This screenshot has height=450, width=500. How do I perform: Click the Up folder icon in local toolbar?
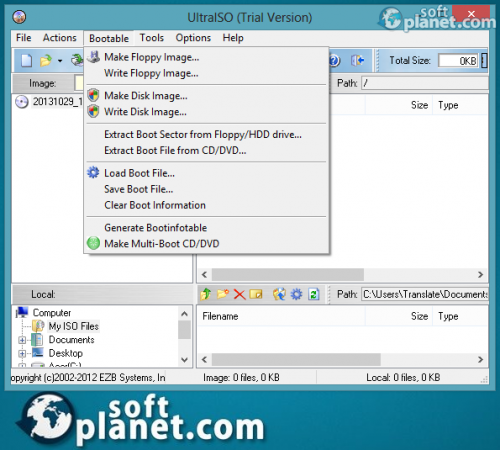pyautogui.click(x=206, y=294)
